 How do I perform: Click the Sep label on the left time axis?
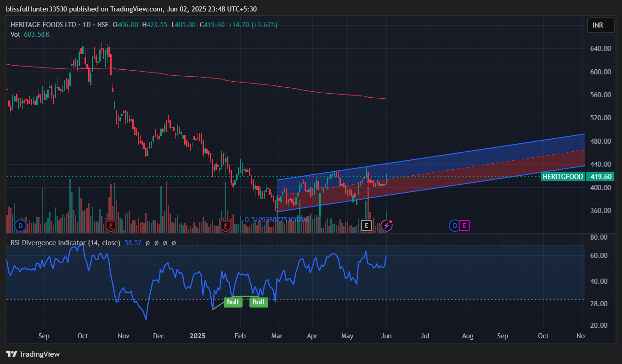click(44, 336)
